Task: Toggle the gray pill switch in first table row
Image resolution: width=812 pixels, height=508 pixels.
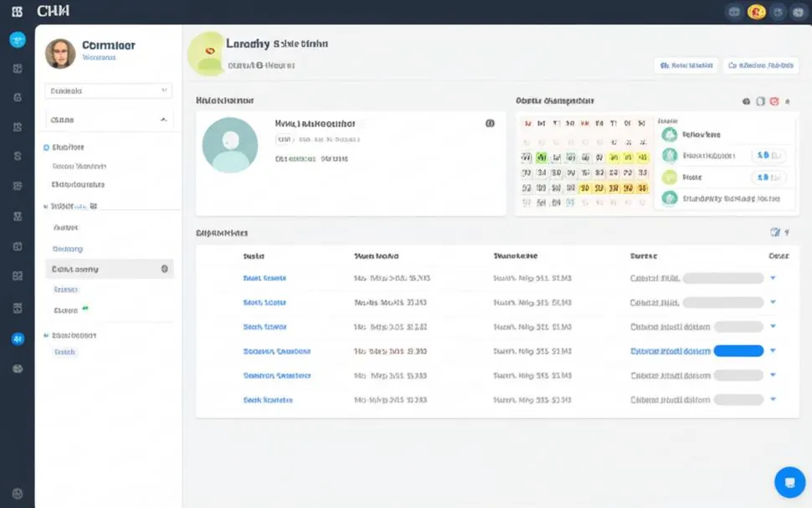Action: click(723, 278)
